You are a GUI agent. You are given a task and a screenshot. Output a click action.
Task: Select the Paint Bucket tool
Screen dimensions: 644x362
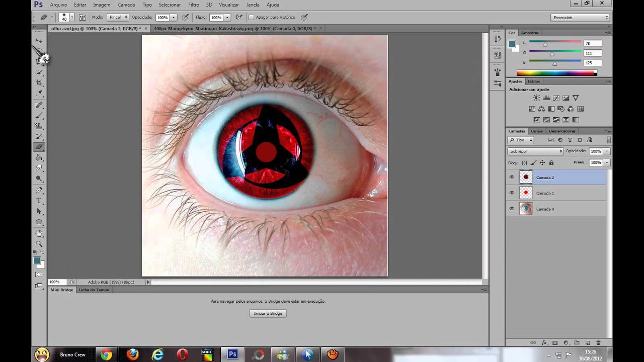pos(39,157)
